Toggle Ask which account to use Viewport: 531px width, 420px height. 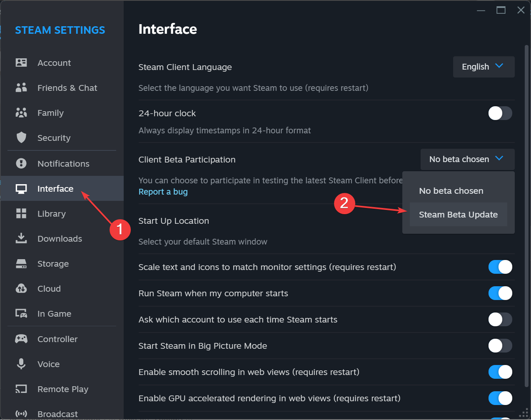500,319
